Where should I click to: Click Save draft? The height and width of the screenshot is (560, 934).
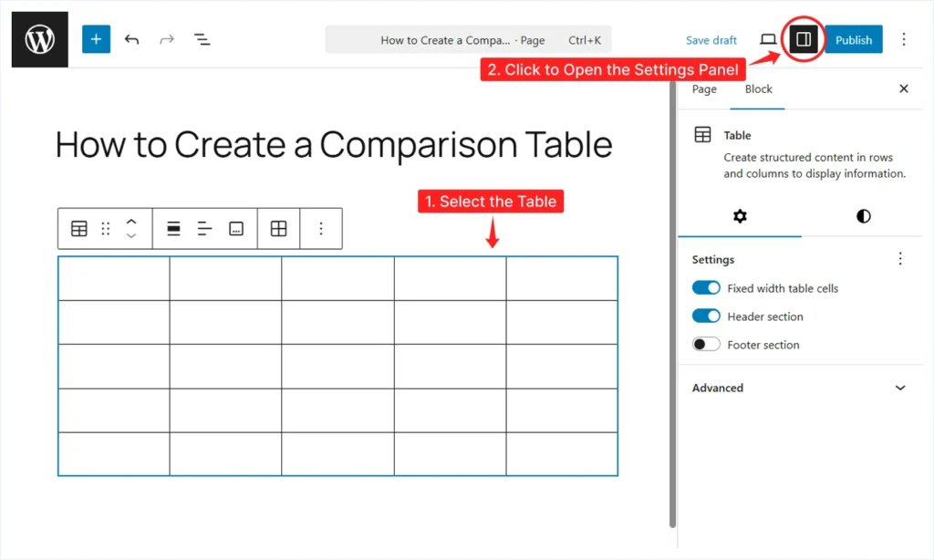point(711,40)
